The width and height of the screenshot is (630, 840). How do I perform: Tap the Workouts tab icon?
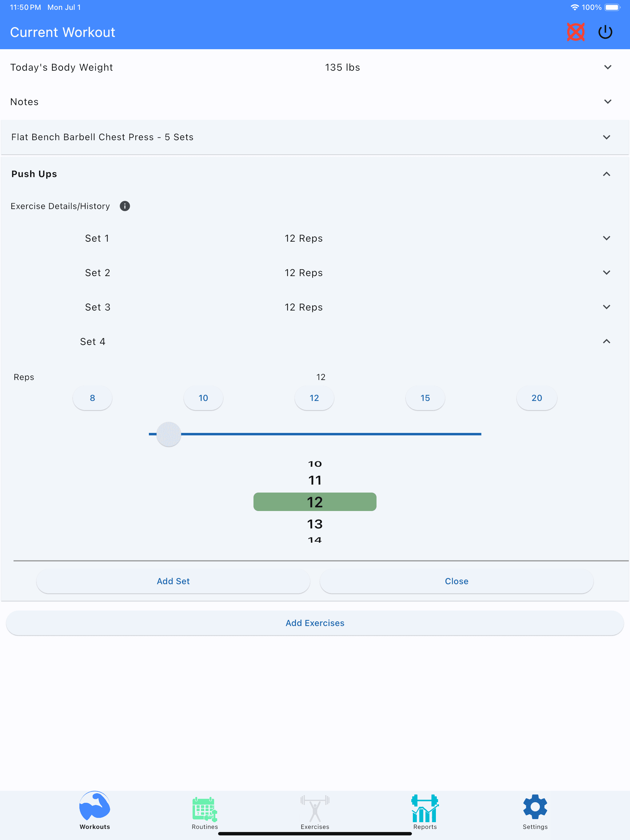pyautogui.click(x=95, y=810)
